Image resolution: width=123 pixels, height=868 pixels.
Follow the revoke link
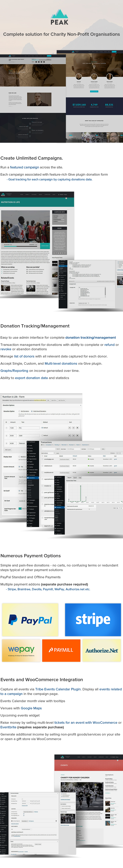[x=6, y=349]
